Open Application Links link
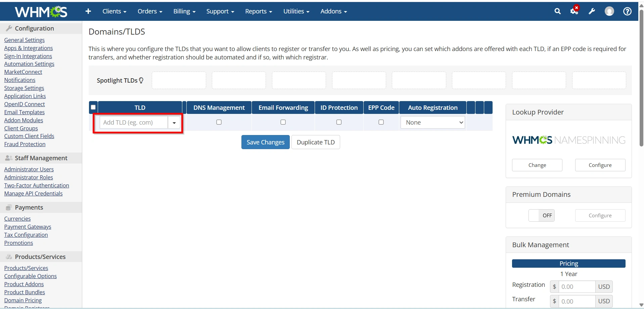Image resolution: width=644 pixels, height=309 pixels. click(25, 96)
